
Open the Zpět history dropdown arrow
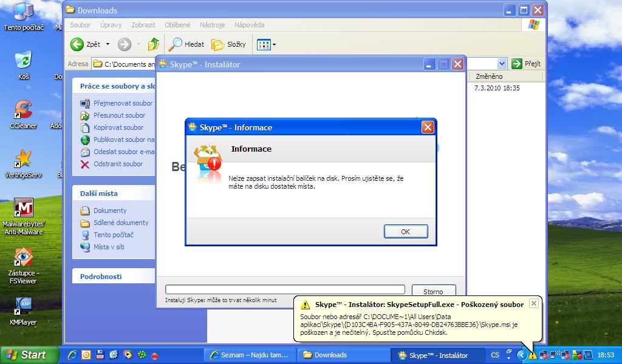[108, 44]
